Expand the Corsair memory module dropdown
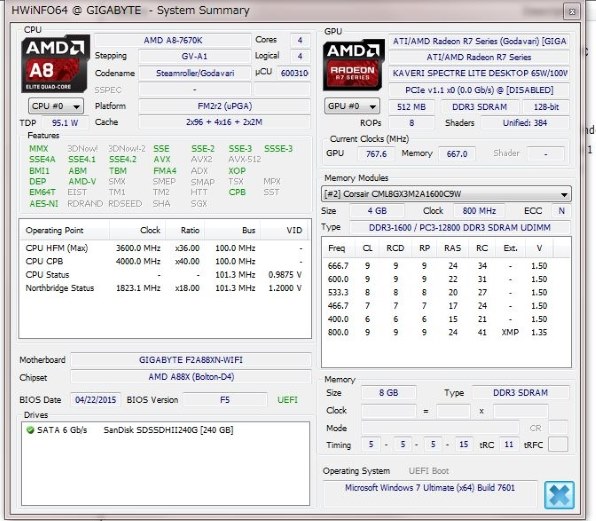The width and height of the screenshot is (596, 521). coord(446,194)
